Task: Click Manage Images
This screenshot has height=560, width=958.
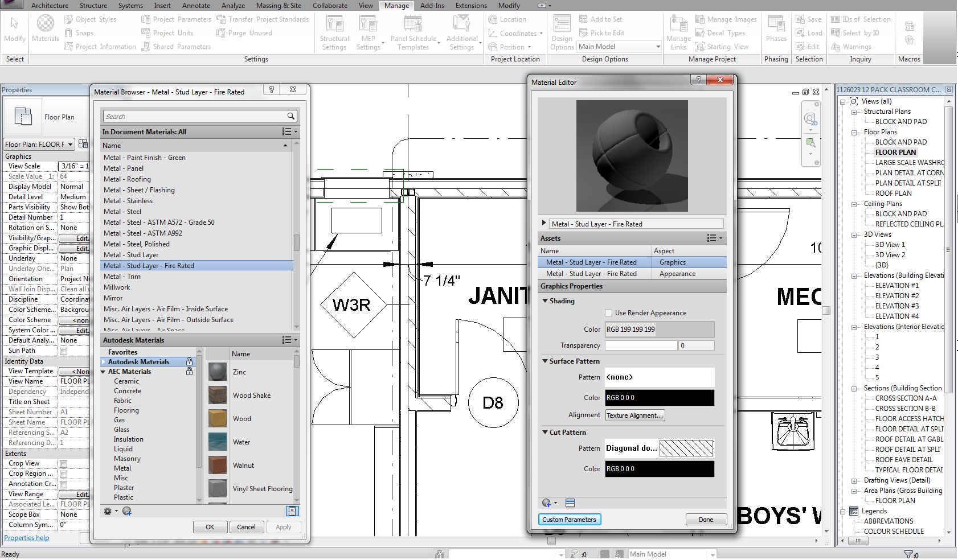Action: (726, 19)
